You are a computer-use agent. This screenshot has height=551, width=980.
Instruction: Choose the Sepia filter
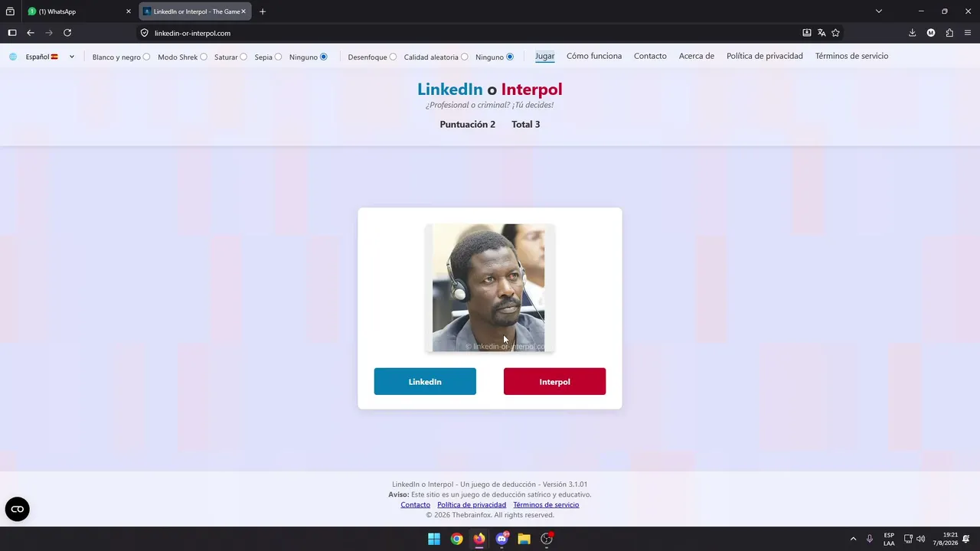[278, 57]
